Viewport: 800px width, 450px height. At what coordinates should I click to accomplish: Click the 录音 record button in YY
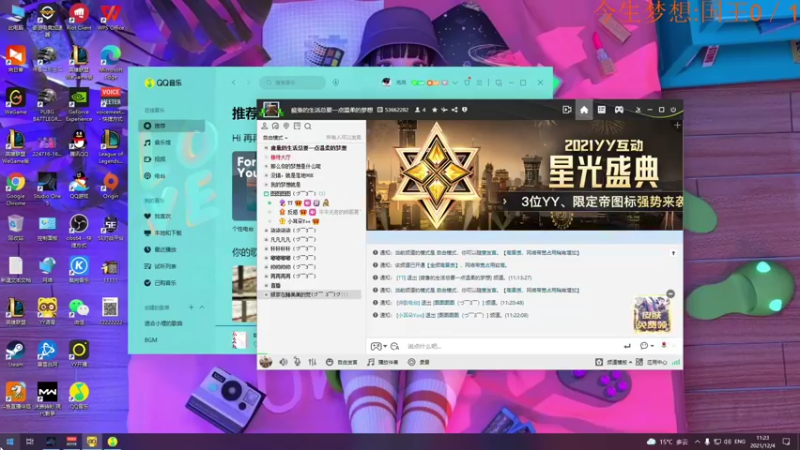pos(418,362)
